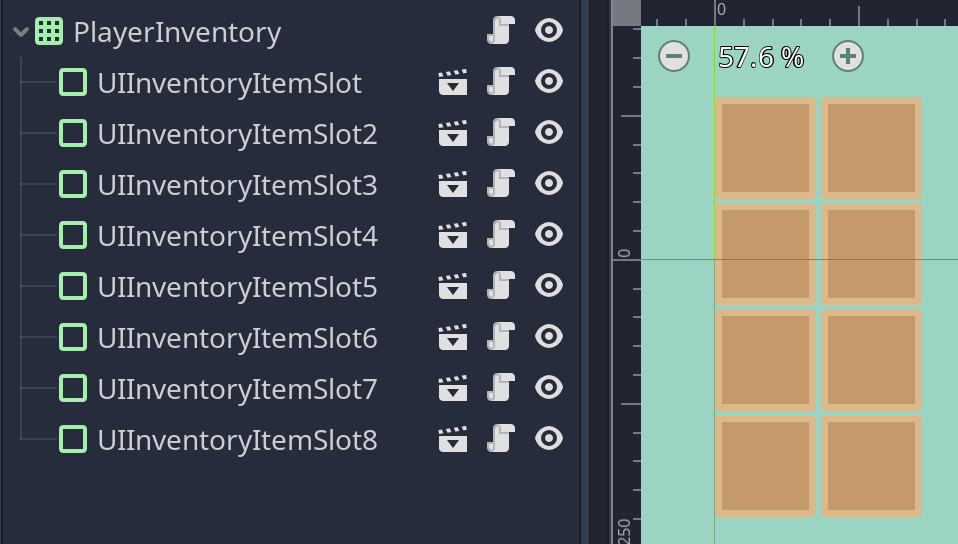Click script icon beside UIInventoryItemSlot6
This screenshot has width=958, height=544.
(x=500, y=337)
